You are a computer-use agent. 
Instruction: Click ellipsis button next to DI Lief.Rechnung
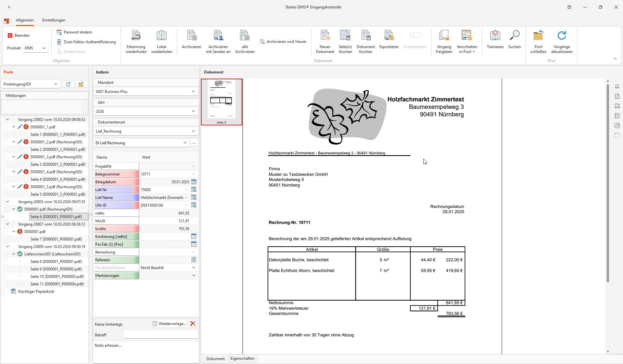194,143
